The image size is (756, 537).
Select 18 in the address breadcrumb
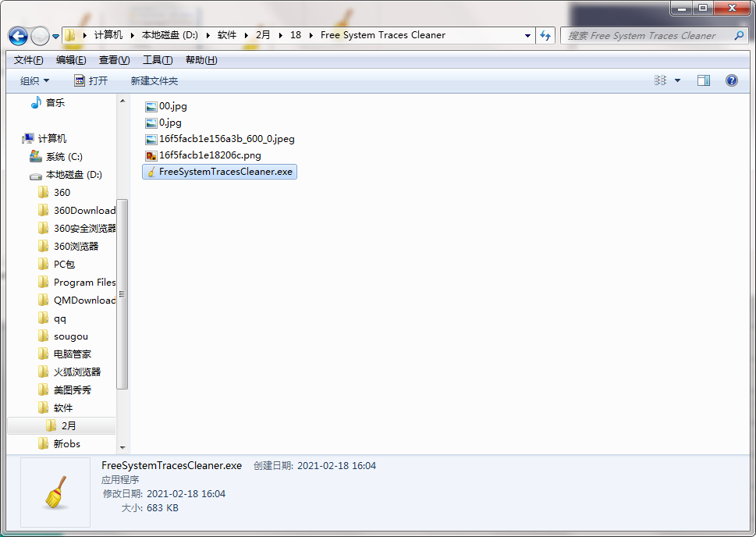296,35
